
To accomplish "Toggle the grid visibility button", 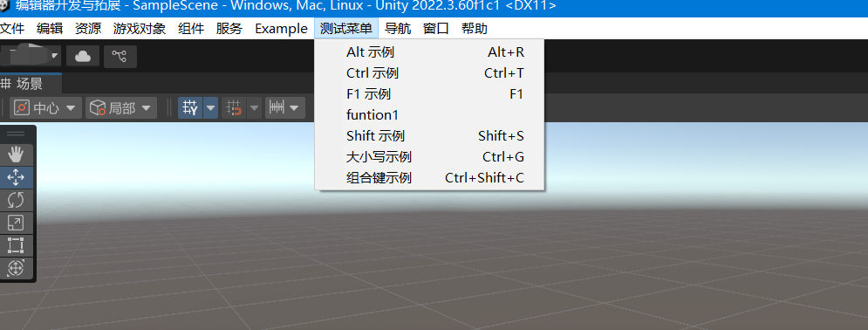I will [x=191, y=108].
